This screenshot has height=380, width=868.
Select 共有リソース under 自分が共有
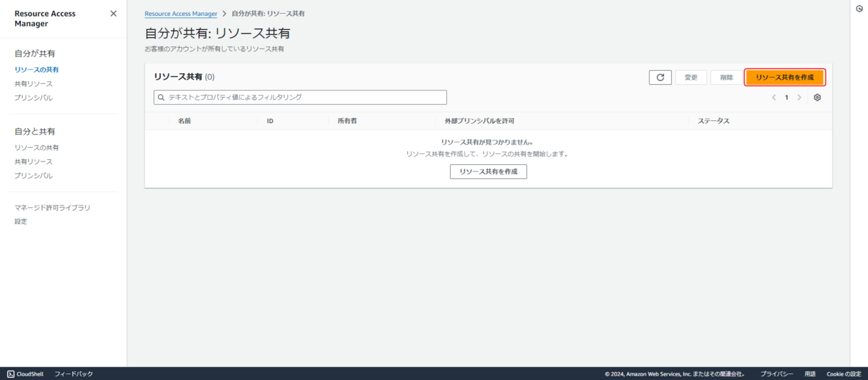(33, 83)
